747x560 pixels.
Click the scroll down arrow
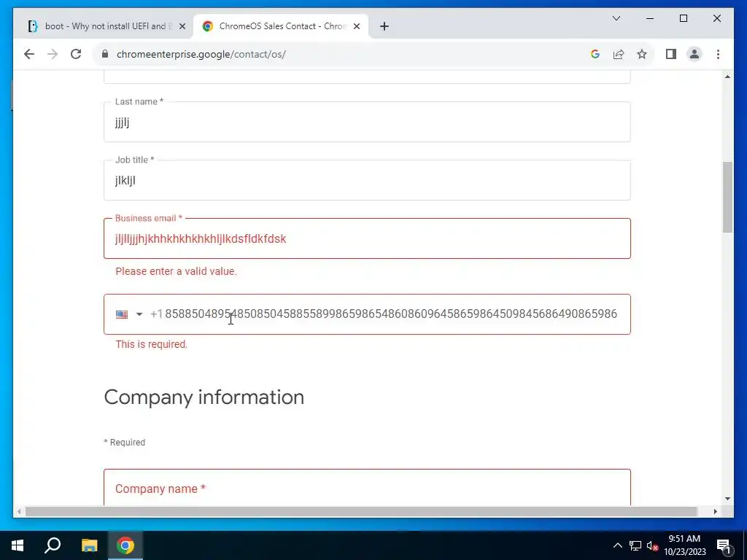tap(727, 499)
